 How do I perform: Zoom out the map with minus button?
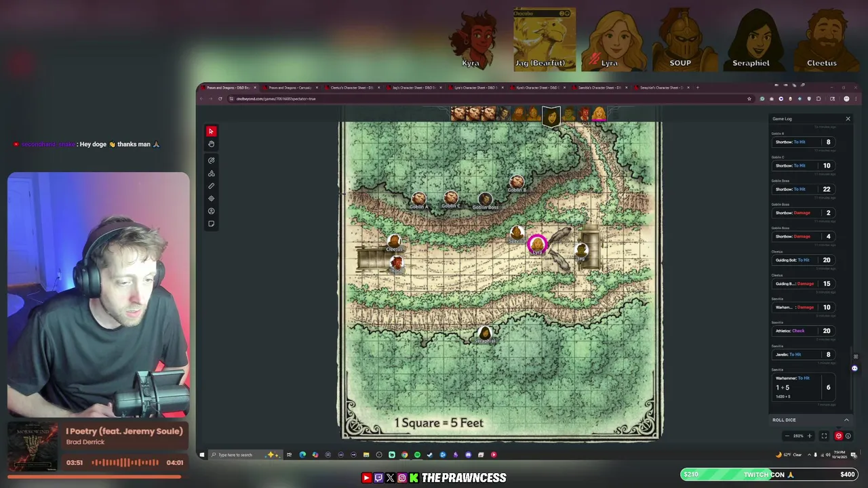click(787, 436)
